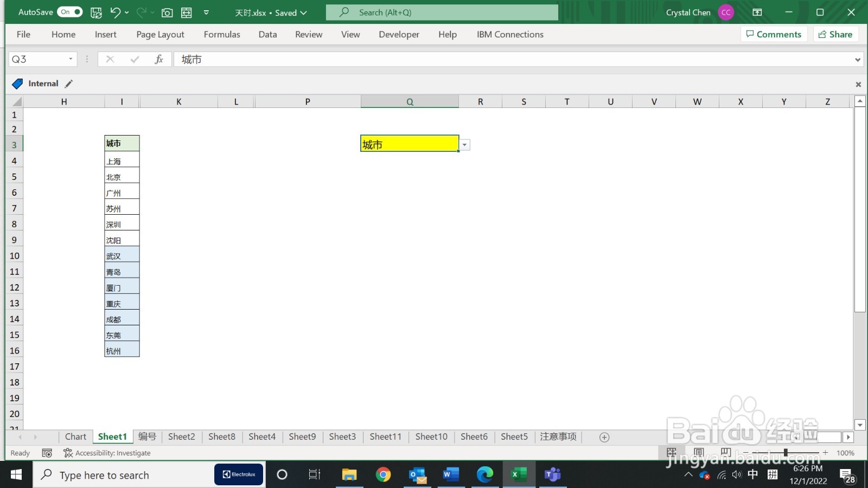This screenshot has width=868, height=488.
Task: Open the Review tab
Action: [309, 34]
